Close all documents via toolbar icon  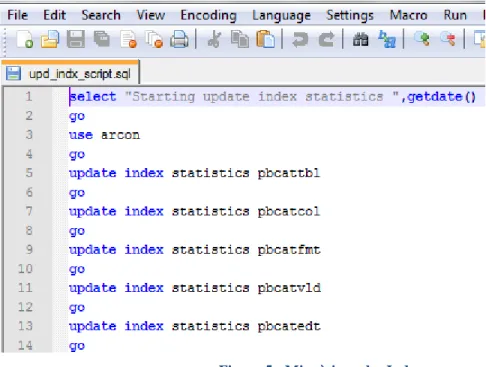click(x=154, y=39)
